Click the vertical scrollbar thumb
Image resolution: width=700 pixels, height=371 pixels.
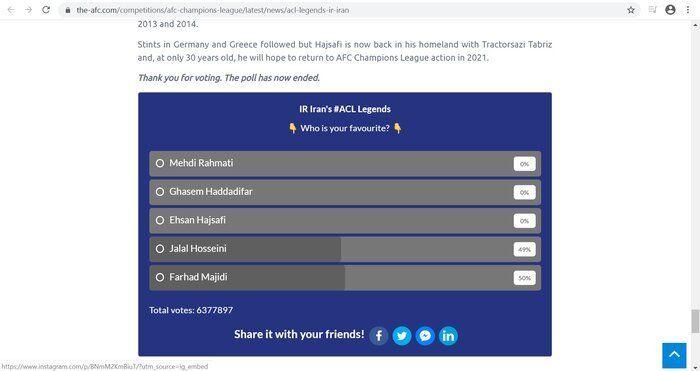pyautogui.click(x=695, y=321)
